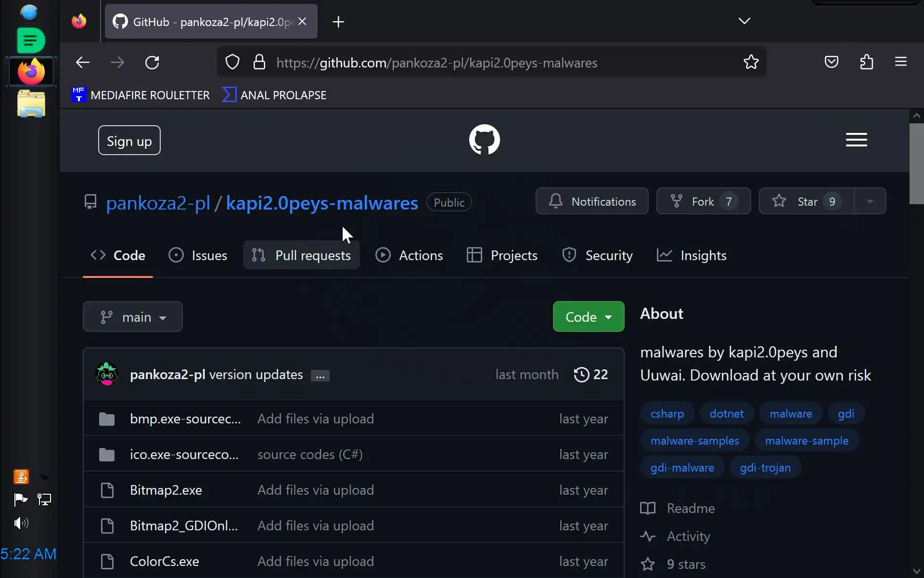Toggle volume speaker in system tray
Viewport: 924px width, 578px height.
[x=21, y=523]
